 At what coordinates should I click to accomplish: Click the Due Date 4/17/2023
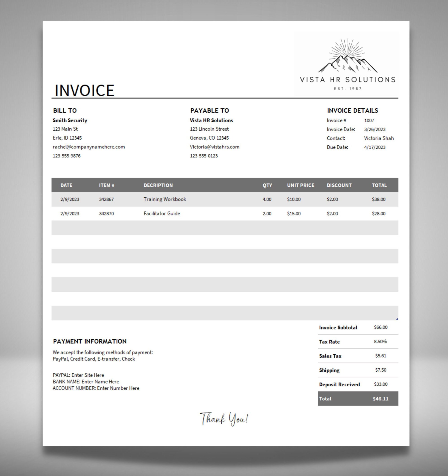pyautogui.click(x=375, y=147)
